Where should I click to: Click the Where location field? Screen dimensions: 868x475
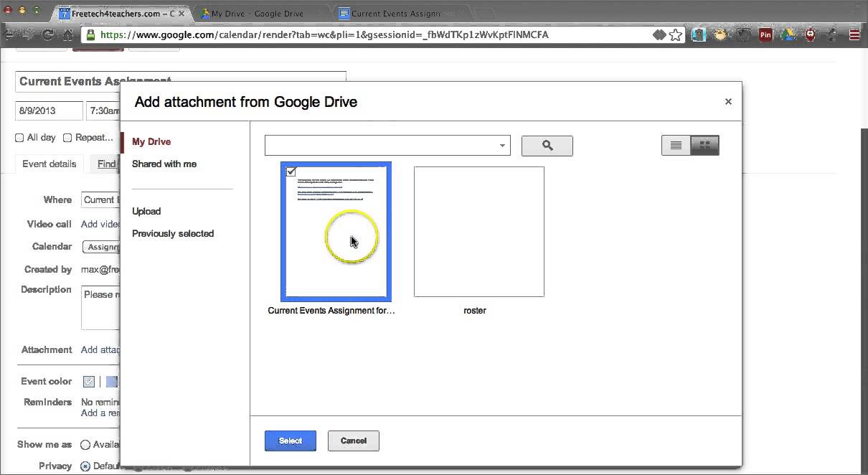coord(100,200)
